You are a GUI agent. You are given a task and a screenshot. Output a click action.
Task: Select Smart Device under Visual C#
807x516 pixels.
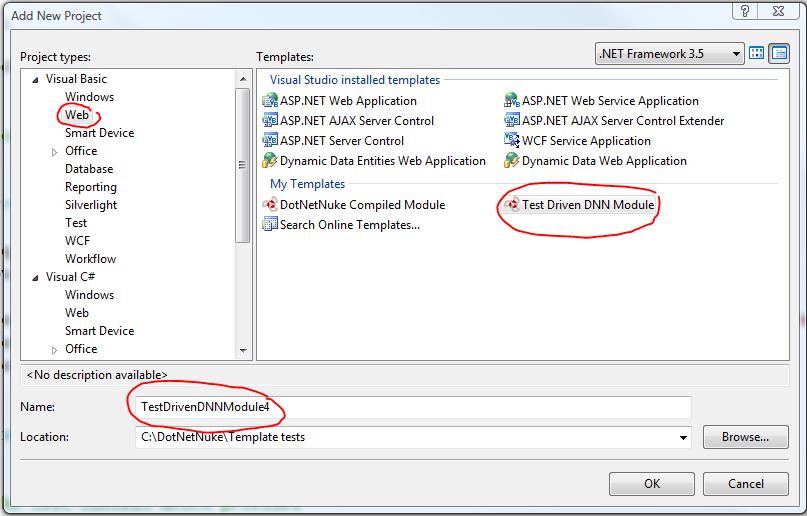[99, 331]
